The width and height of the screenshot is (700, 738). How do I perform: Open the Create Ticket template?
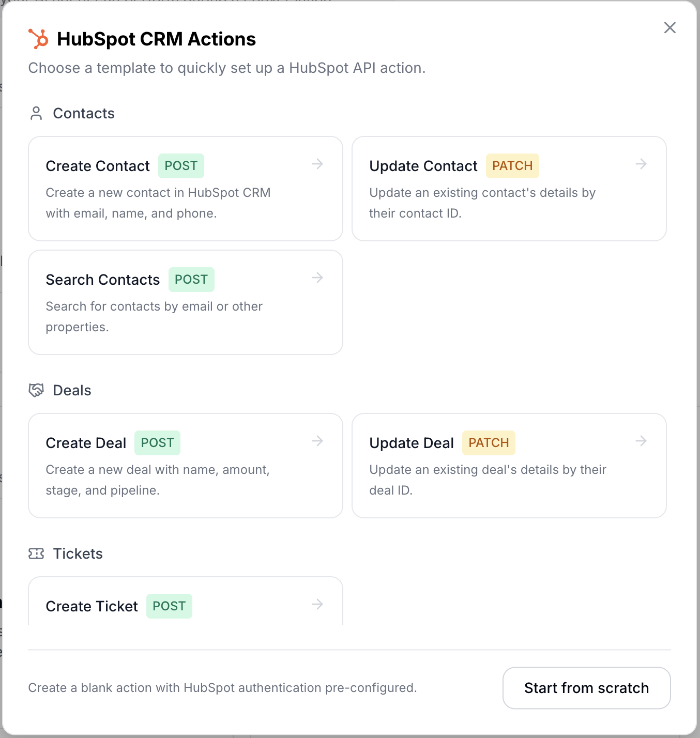point(186,606)
